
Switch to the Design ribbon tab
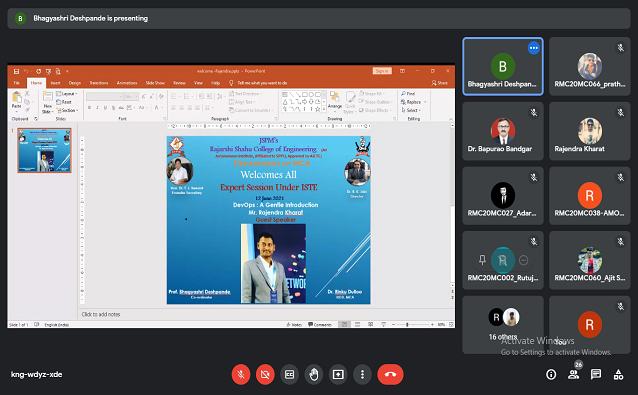(75, 83)
